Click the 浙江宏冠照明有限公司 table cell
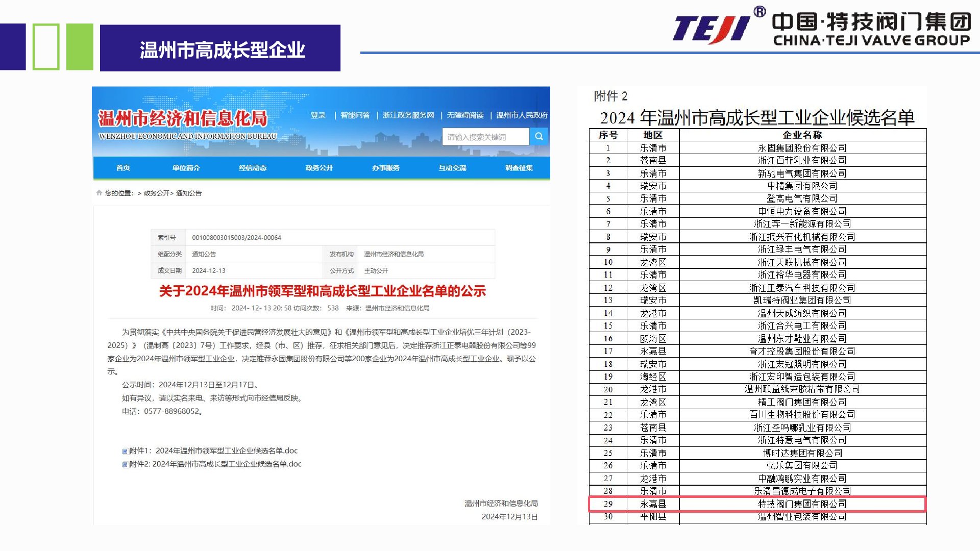Viewport: 980px width, 551px height. 802,364
